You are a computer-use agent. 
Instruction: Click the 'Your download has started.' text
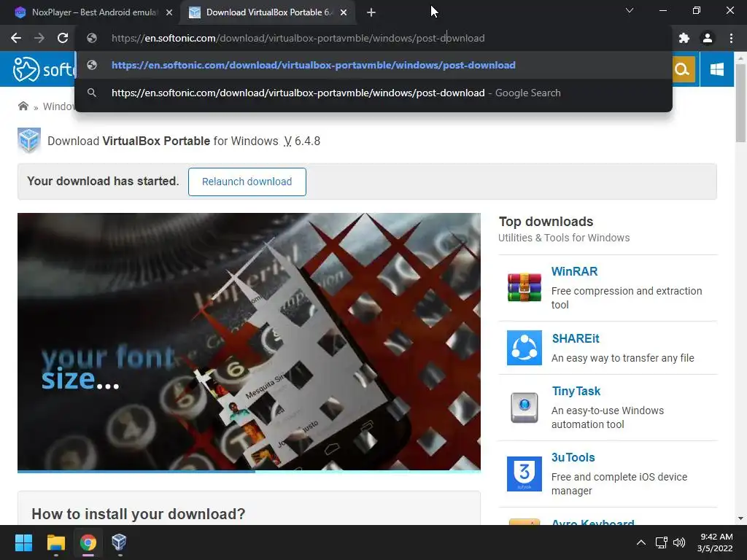(x=103, y=181)
